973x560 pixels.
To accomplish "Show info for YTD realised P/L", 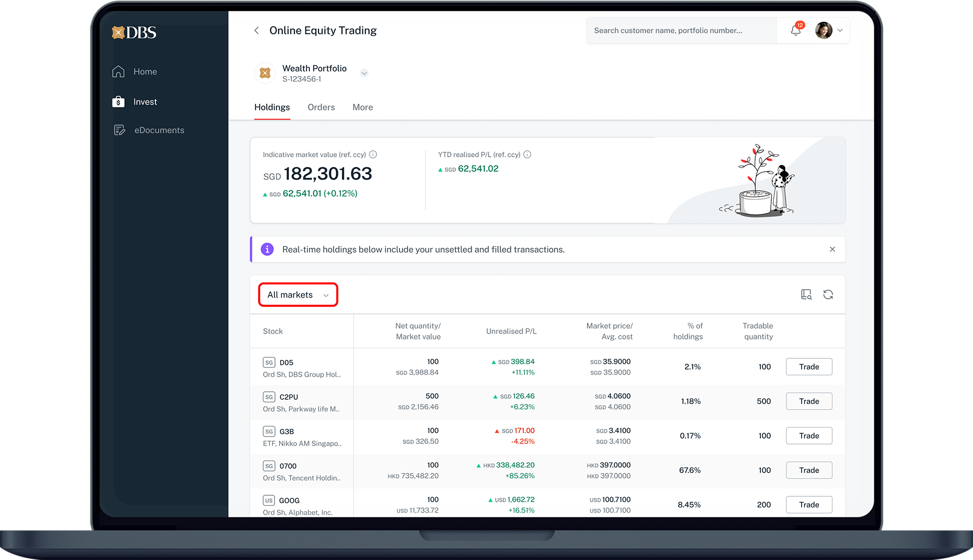I will click(527, 154).
